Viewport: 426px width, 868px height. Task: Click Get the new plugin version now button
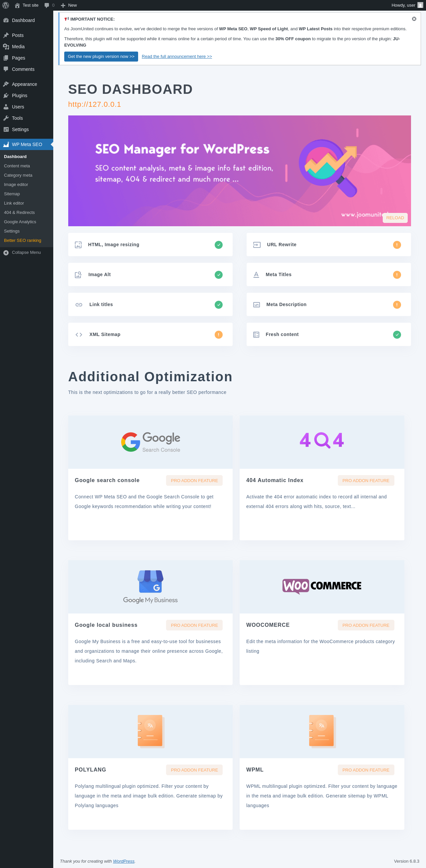(x=101, y=57)
